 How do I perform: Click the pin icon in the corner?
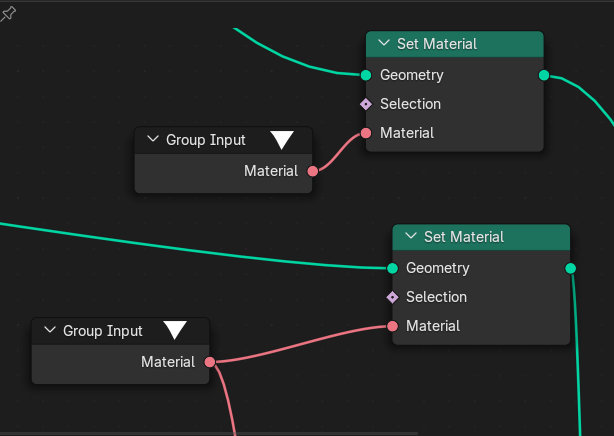tap(8, 14)
